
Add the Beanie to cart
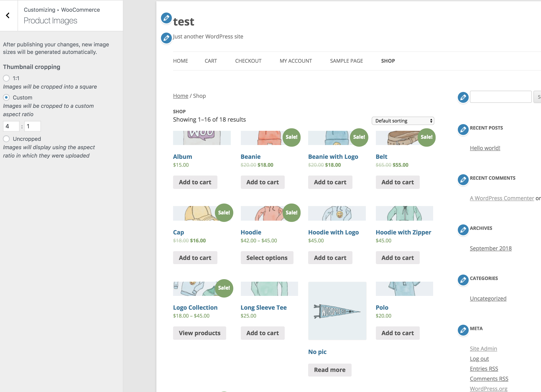point(262,182)
